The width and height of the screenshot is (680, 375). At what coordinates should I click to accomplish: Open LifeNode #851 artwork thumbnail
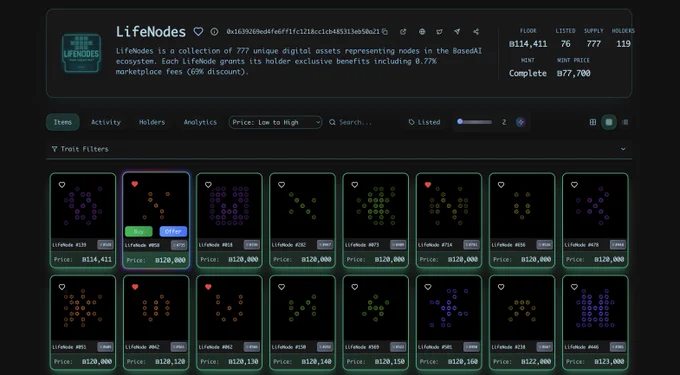coord(83,308)
